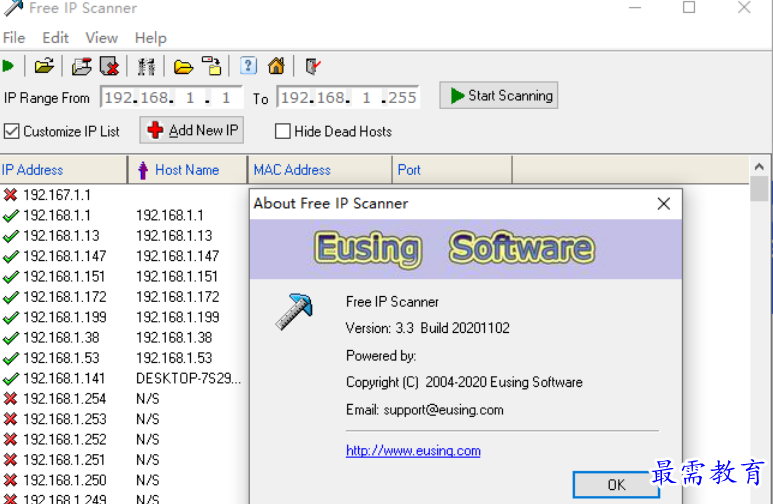Open the load IP list folder icon

click(44, 66)
